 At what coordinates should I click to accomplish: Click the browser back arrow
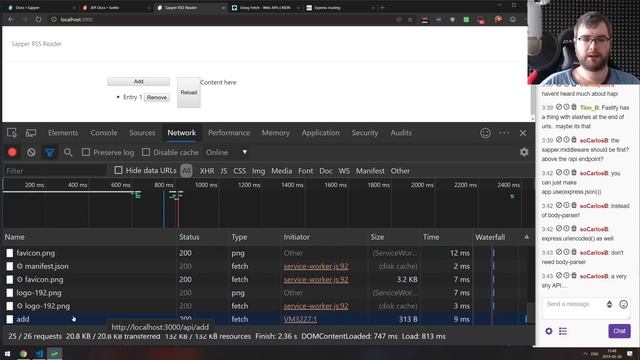[x=11, y=19]
